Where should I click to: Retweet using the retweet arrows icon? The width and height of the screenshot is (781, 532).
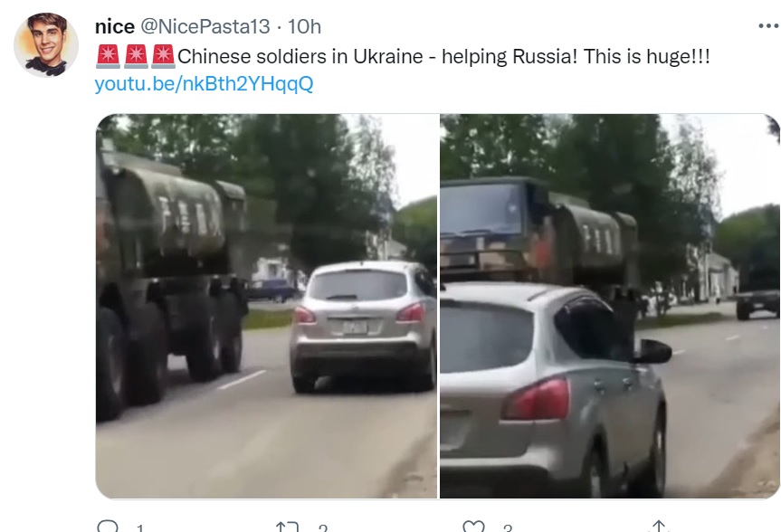tap(287, 527)
